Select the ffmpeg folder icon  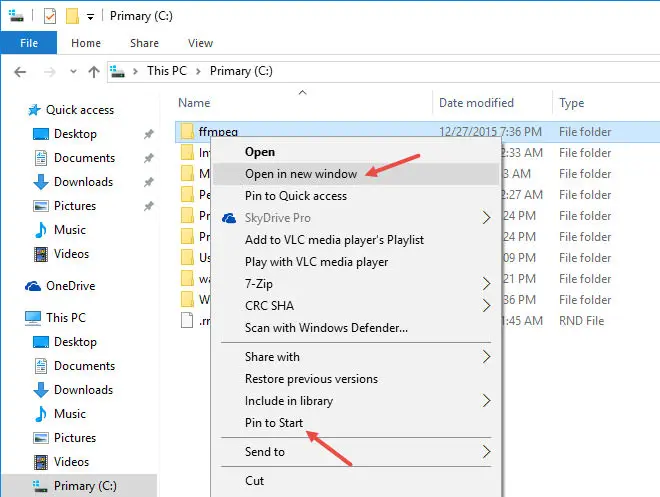(x=187, y=131)
